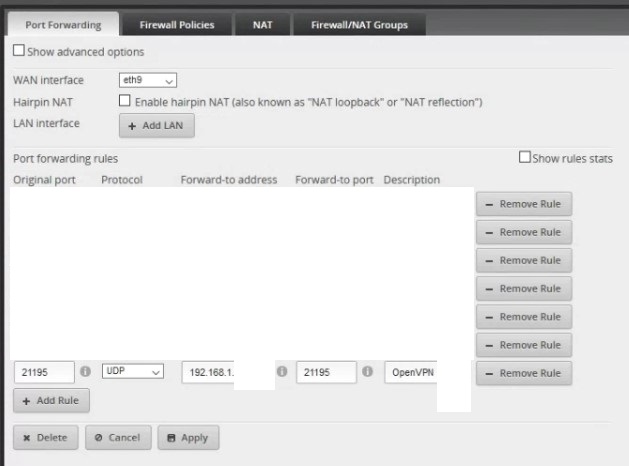Enable the Show advanced options checkbox
The height and width of the screenshot is (466, 629).
(19, 51)
